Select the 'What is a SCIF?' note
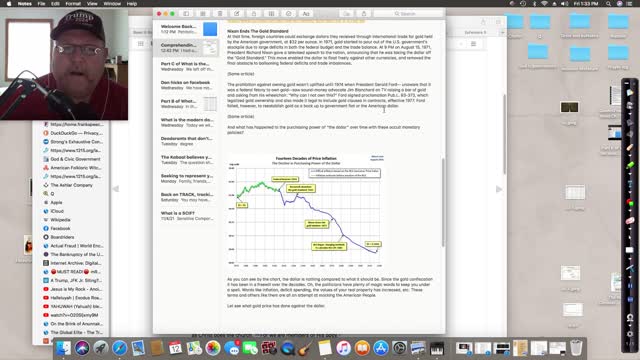This screenshot has width=640, height=360. click(188, 216)
